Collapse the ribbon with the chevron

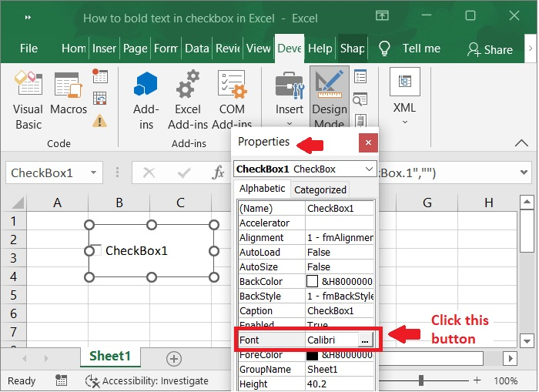pyautogui.click(x=521, y=142)
